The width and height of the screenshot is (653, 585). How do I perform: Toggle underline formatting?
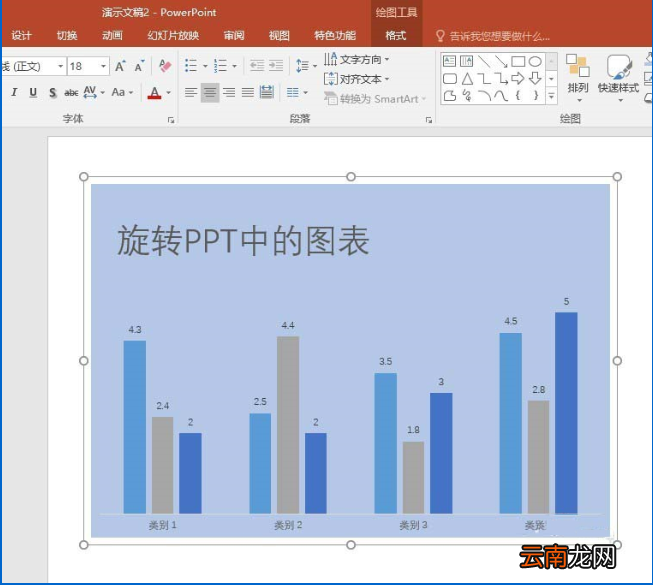point(33,92)
